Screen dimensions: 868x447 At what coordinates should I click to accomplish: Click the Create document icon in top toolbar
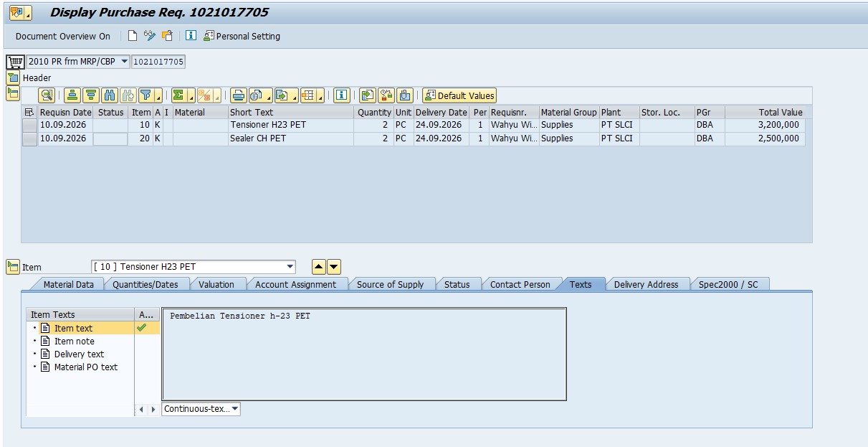click(x=133, y=36)
